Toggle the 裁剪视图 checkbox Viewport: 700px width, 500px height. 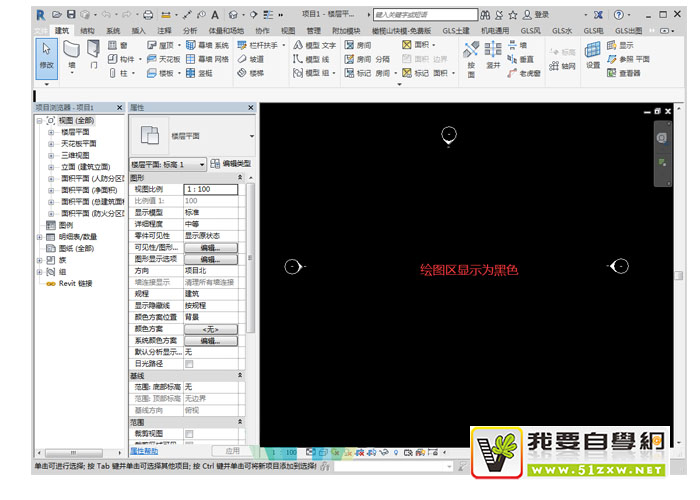(x=189, y=433)
